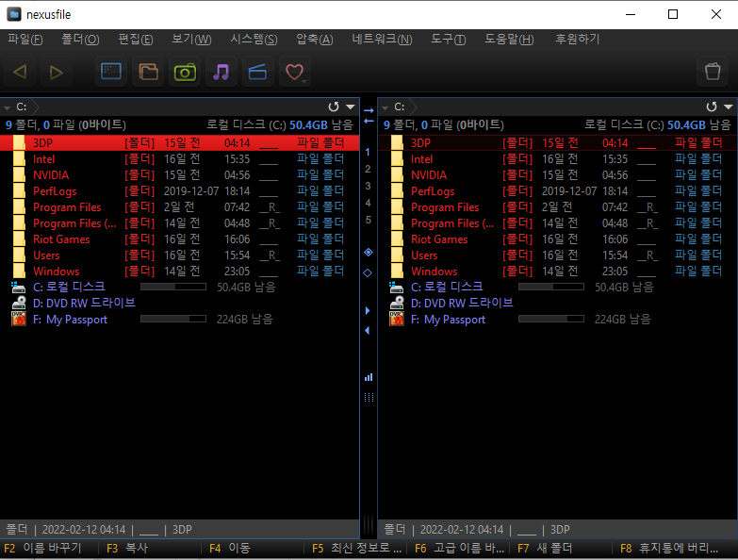This screenshot has width=738, height=560.
Task: Click the 후원하기 menu item
Action: tap(577, 39)
